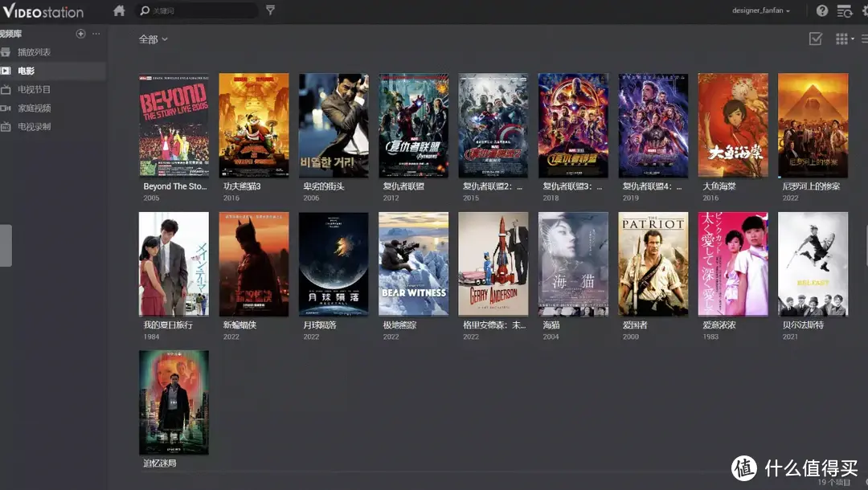Click the 功夫熊猫3 title text

coord(242,186)
